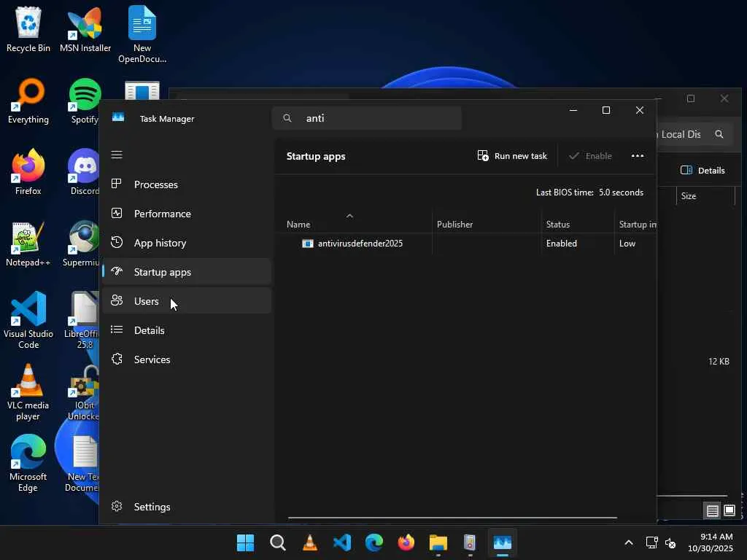Open Task Manager Settings
This screenshot has height=560, width=747.
[x=152, y=507]
